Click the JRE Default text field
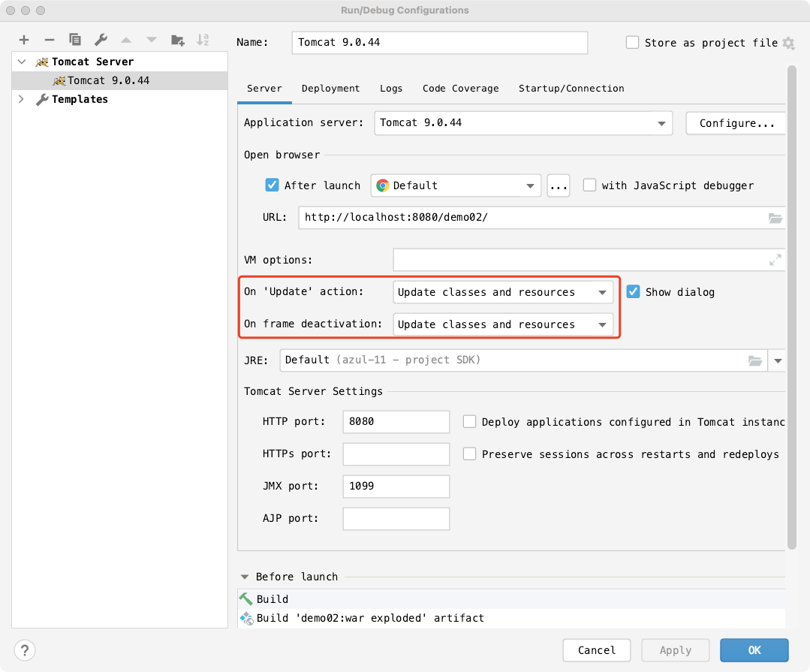This screenshot has height=672, width=810. (524, 360)
